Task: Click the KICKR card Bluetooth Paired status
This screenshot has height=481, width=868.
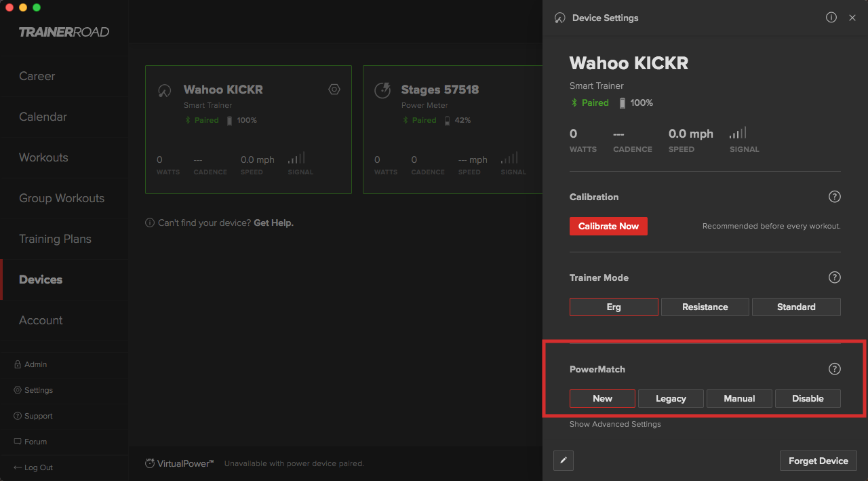Action: [203, 121]
